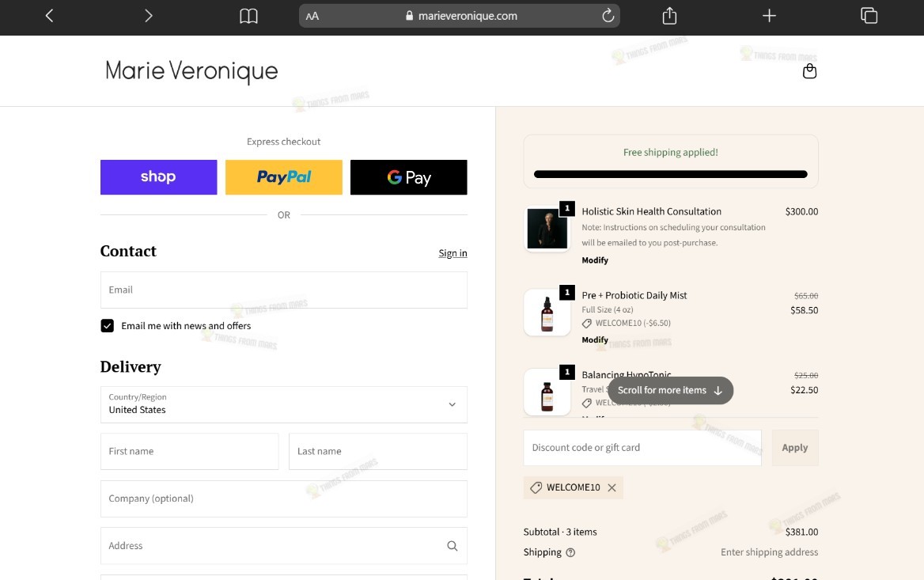Pay with Shop Pay

(158, 176)
